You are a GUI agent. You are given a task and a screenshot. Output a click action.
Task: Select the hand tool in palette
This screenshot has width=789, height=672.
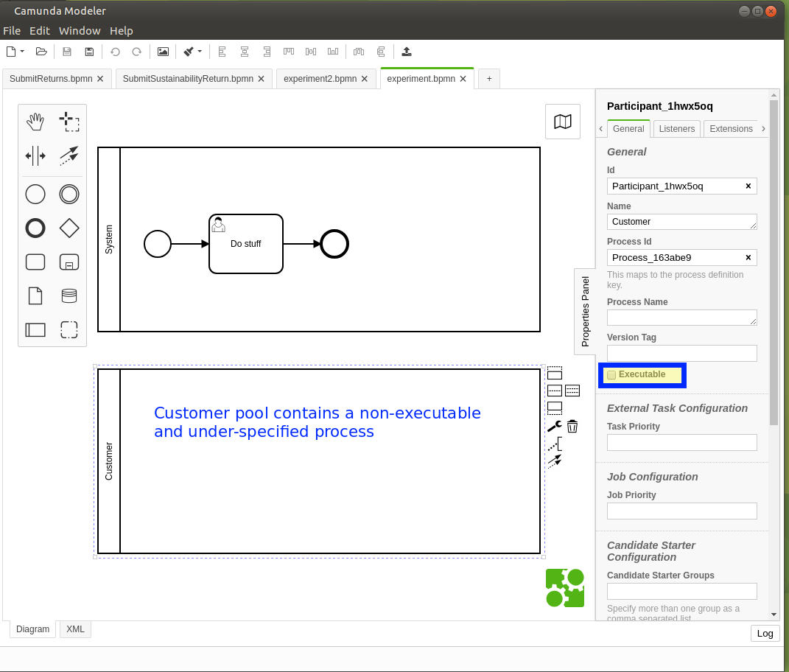coord(35,121)
